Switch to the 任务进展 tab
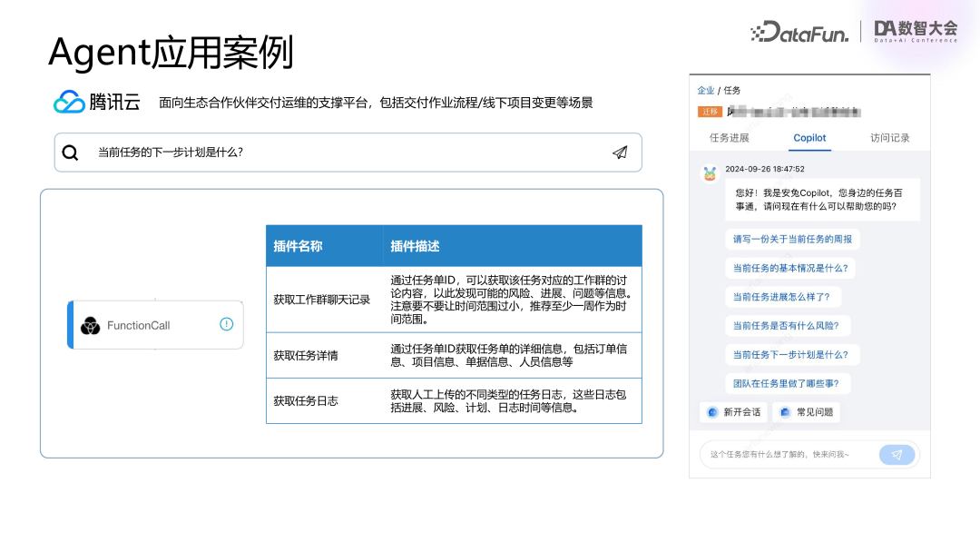The width and height of the screenshot is (980, 552). tap(731, 138)
